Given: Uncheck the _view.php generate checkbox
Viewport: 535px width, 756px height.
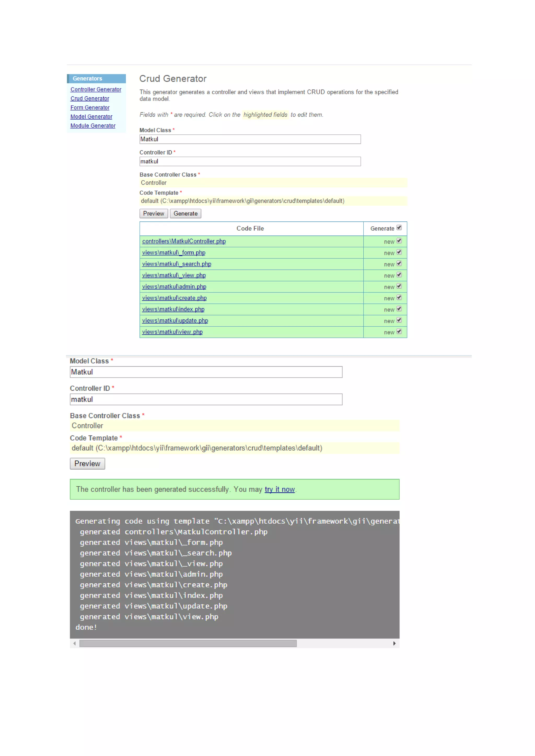Looking at the screenshot, I should [399, 275].
